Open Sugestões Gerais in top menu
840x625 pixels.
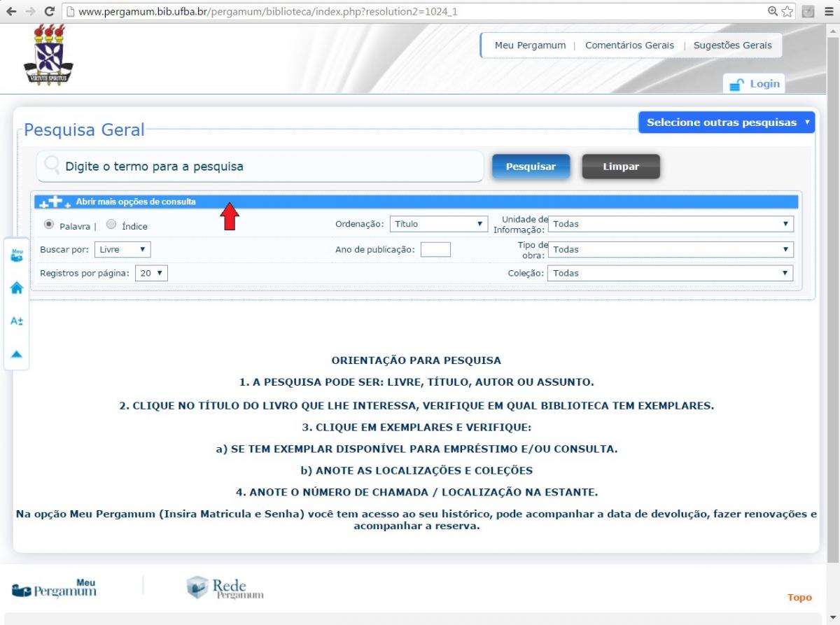click(x=732, y=45)
